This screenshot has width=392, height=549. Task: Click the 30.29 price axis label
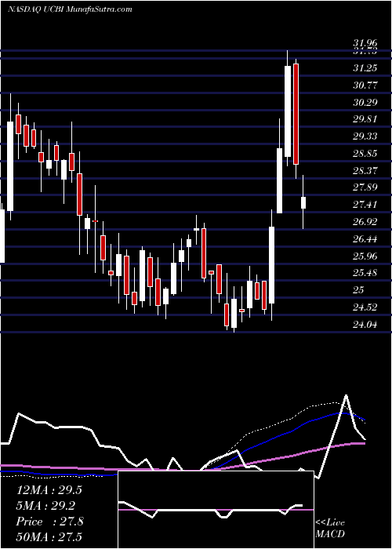click(x=365, y=102)
